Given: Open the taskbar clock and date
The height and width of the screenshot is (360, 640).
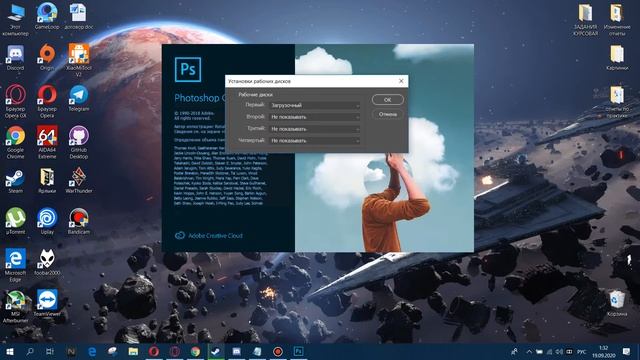Looking at the screenshot, I should tap(604, 351).
